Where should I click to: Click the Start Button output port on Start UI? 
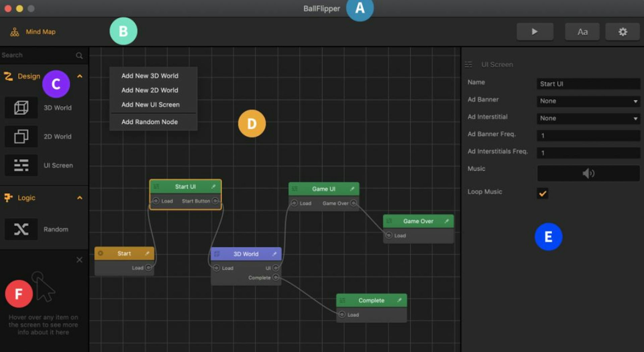(215, 201)
